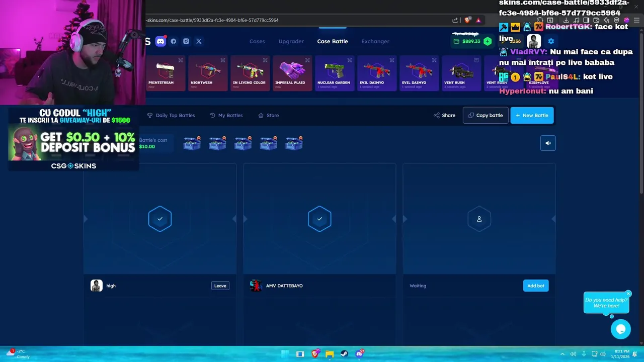Mute the battle sound with the speaker button
This screenshot has height=362, width=644.
(548, 143)
